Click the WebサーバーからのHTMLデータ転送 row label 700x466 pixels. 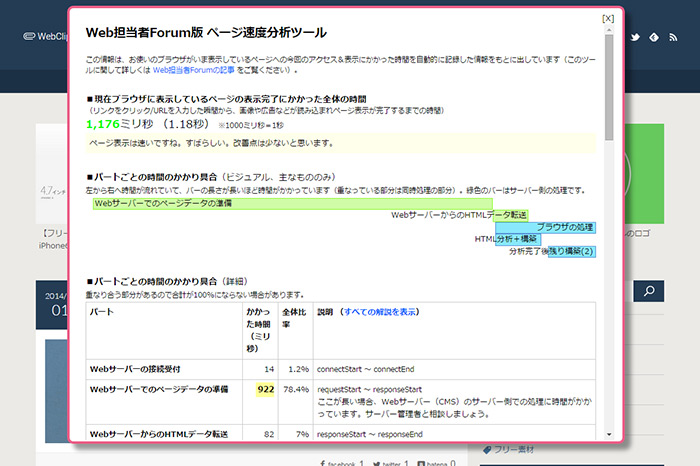159,434
